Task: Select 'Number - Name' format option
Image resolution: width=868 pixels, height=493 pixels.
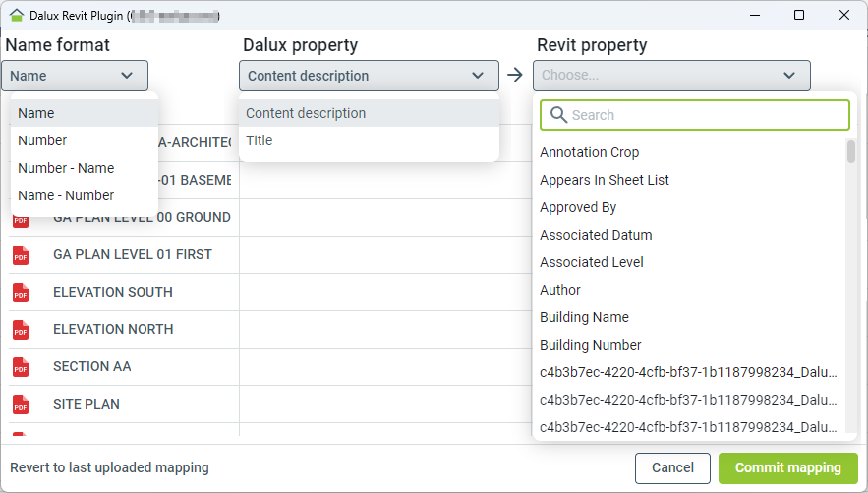Action: point(66,168)
